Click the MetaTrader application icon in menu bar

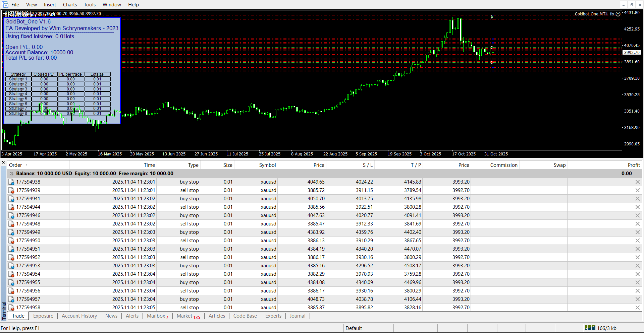coord(5,4)
